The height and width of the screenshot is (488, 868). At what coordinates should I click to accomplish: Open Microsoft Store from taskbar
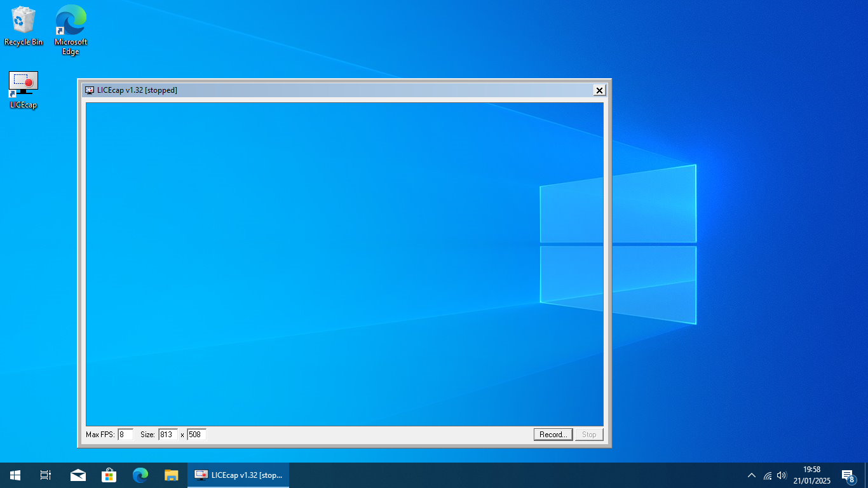[109, 475]
